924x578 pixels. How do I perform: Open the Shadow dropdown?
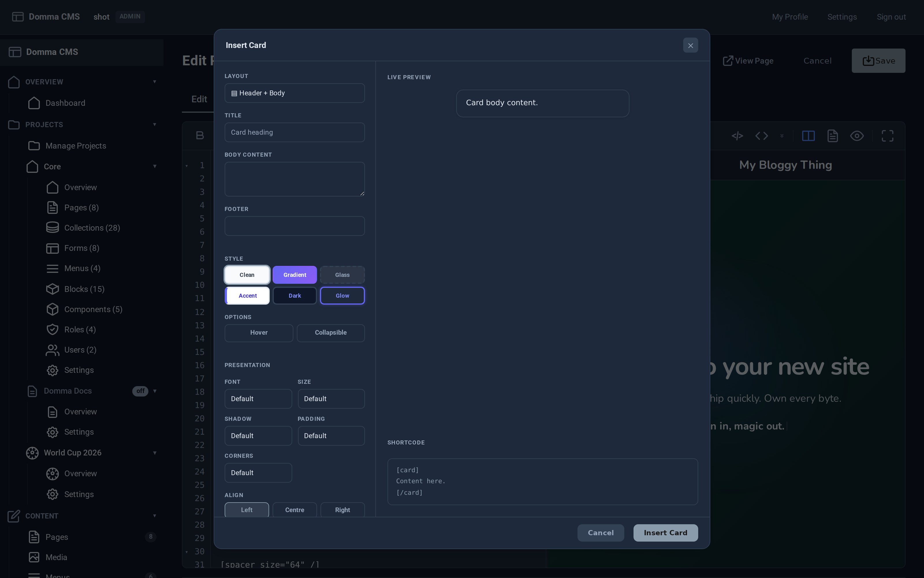[258, 436]
